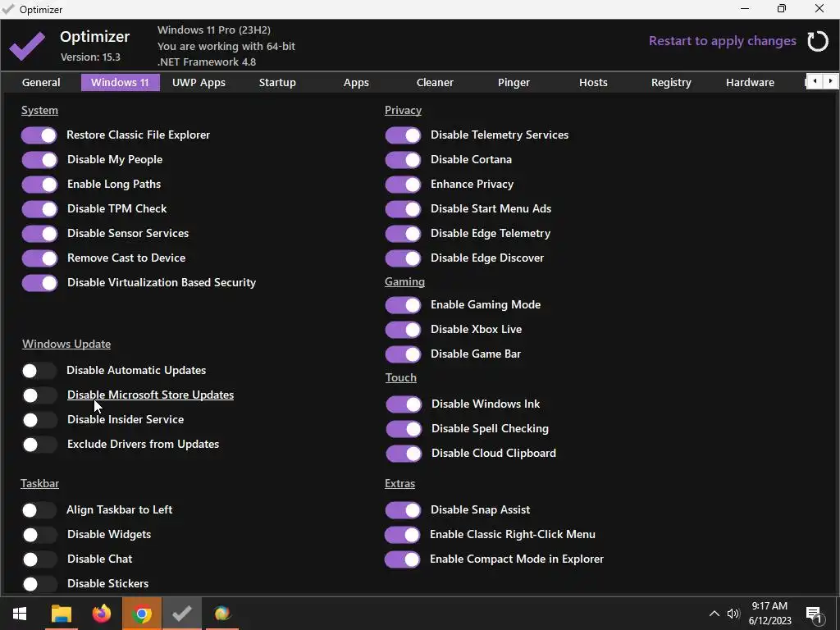Open the Hardware tab
Image resolution: width=840 pixels, height=630 pixels.
[750, 83]
